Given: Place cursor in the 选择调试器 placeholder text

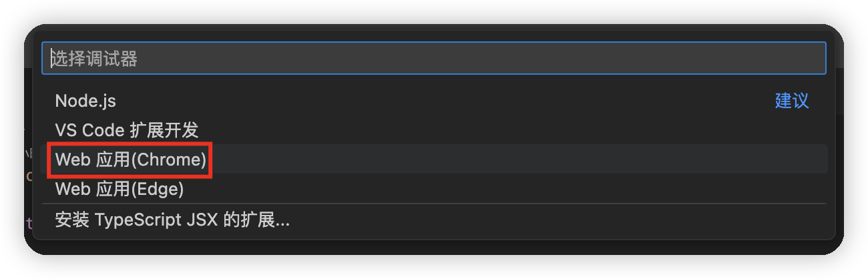Looking at the screenshot, I should coord(95,59).
